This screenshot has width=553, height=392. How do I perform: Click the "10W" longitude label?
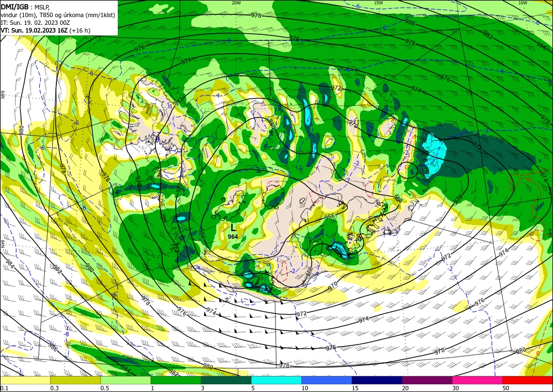click(523, 2)
